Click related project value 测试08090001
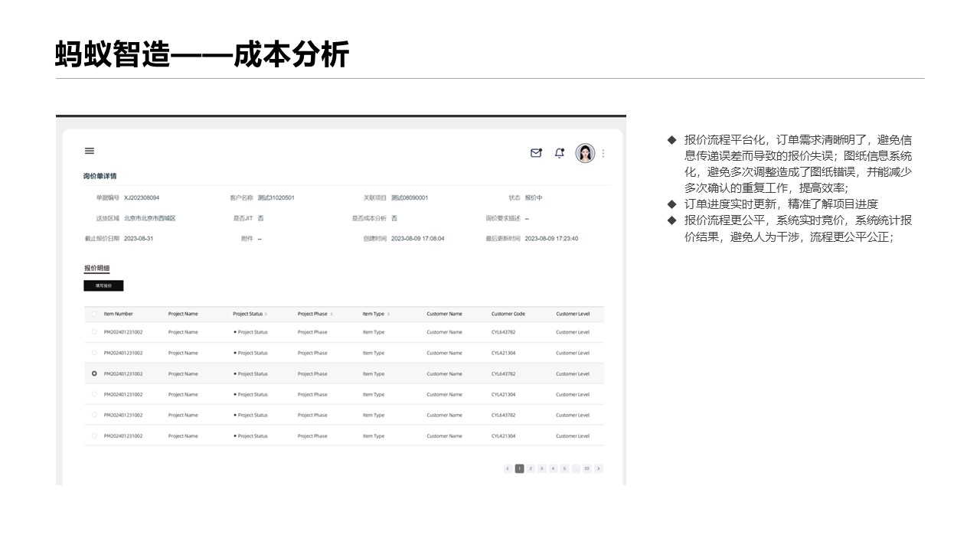Viewport: 980px width, 551px height. 410,197
